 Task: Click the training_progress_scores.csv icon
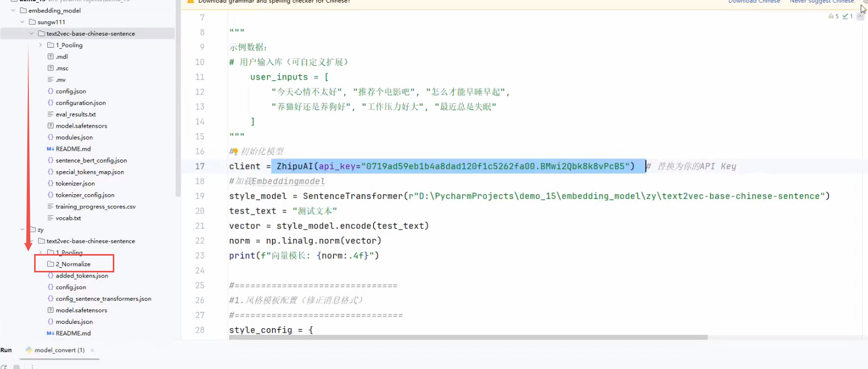(x=50, y=207)
